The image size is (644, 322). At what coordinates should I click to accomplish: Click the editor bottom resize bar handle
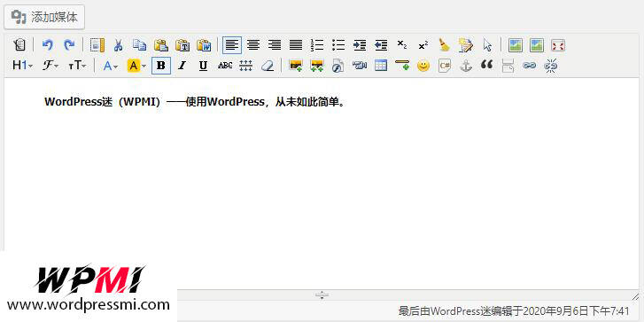point(322,295)
